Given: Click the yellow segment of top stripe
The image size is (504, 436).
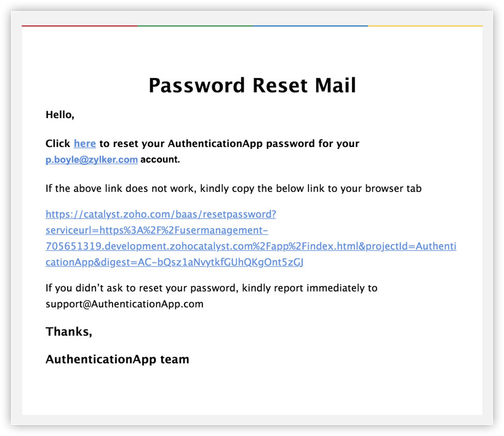Looking at the screenshot, I should click(425, 26).
